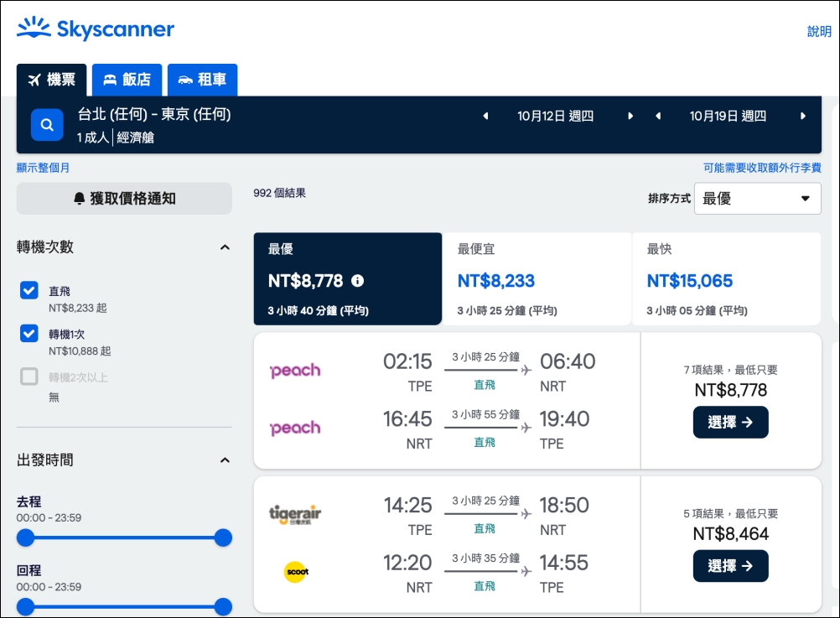Go to previous day for departure date 10月12日
The height and width of the screenshot is (618, 840).
(485, 116)
